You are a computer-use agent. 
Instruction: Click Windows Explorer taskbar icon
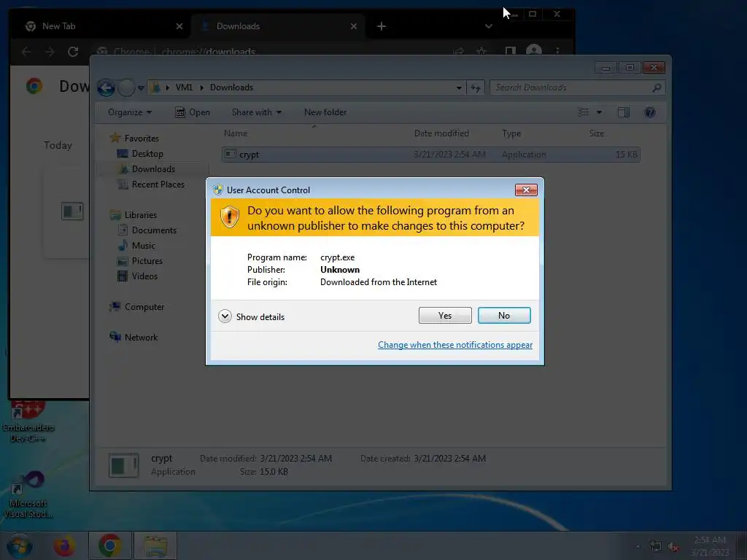point(155,545)
